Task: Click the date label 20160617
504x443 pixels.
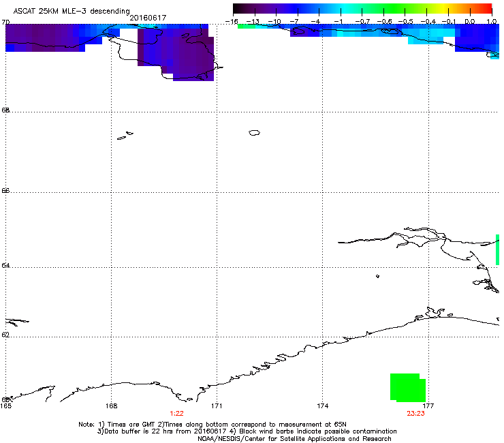Action: (148, 18)
